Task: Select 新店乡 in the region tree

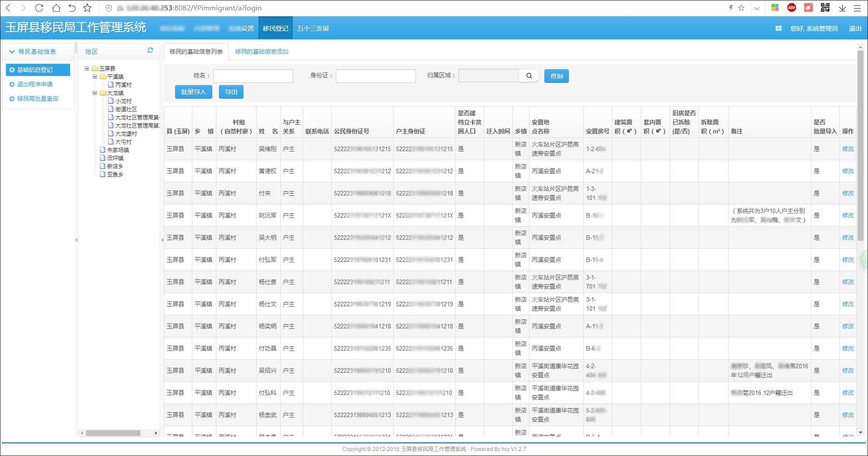Action: [115, 166]
